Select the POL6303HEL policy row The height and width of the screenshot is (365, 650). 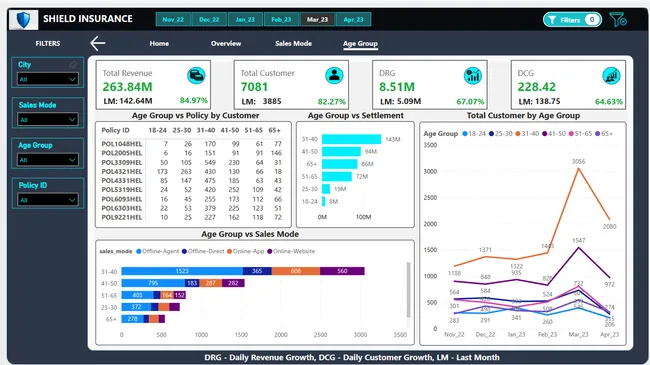pyautogui.click(x=192, y=208)
